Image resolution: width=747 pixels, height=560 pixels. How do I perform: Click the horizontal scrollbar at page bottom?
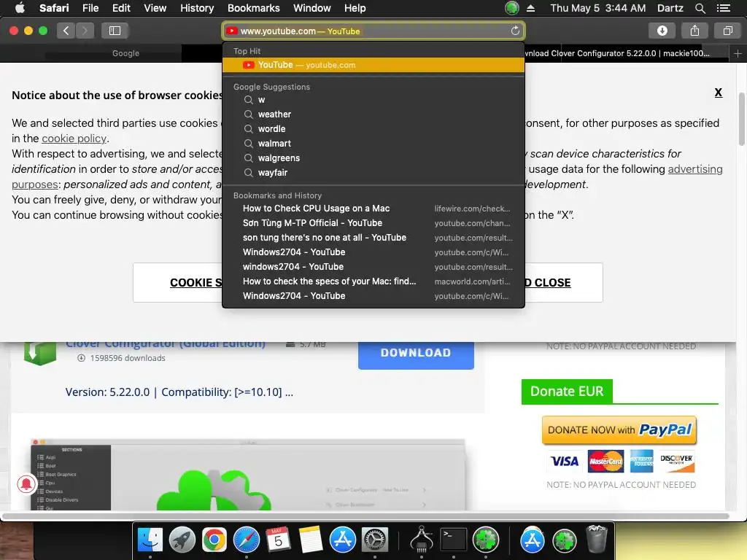366,516
